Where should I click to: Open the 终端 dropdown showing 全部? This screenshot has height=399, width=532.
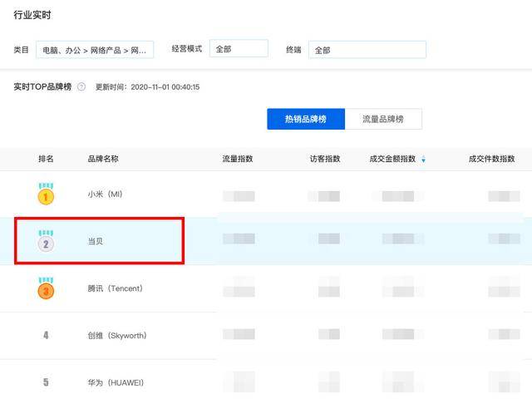[x=367, y=50]
